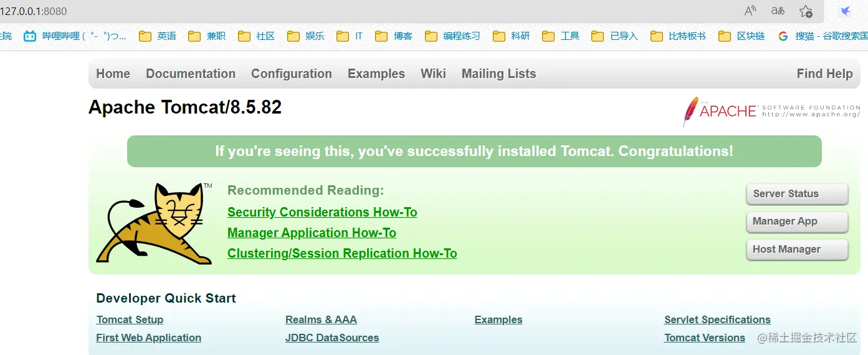Open the JDBC DataSources link
Image resolution: width=868 pixels, height=355 pixels.
[332, 338]
